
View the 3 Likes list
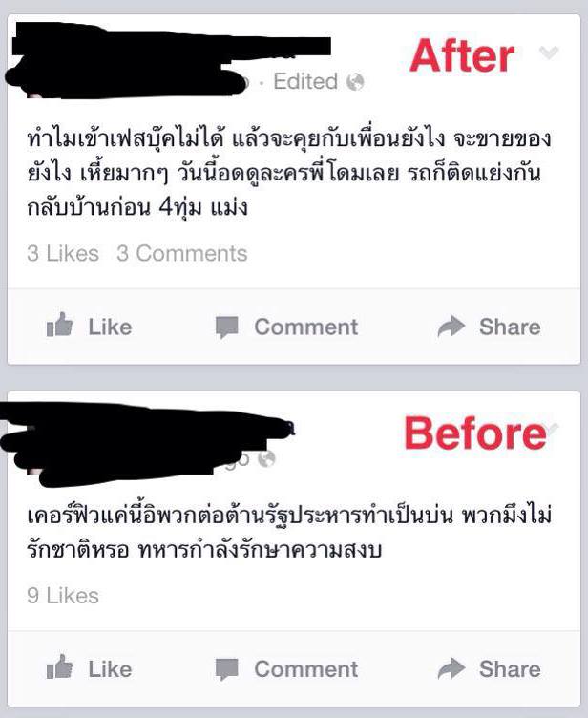click(x=63, y=253)
